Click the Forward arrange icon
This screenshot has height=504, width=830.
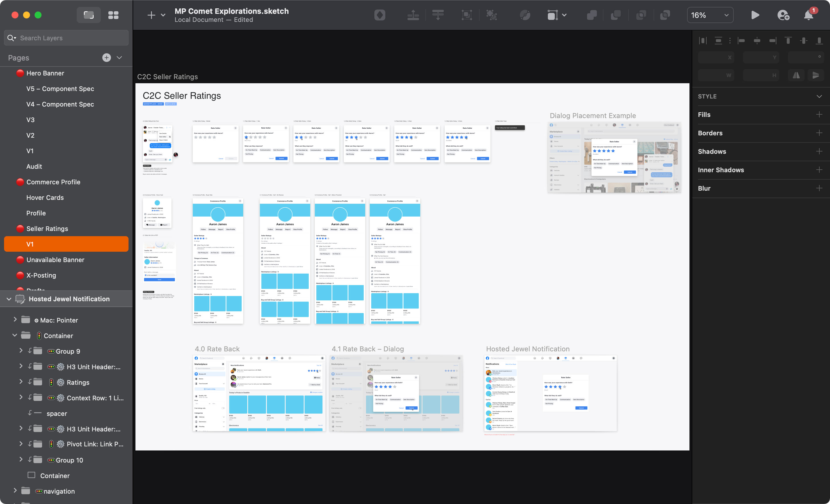pyautogui.click(x=413, y=15)
